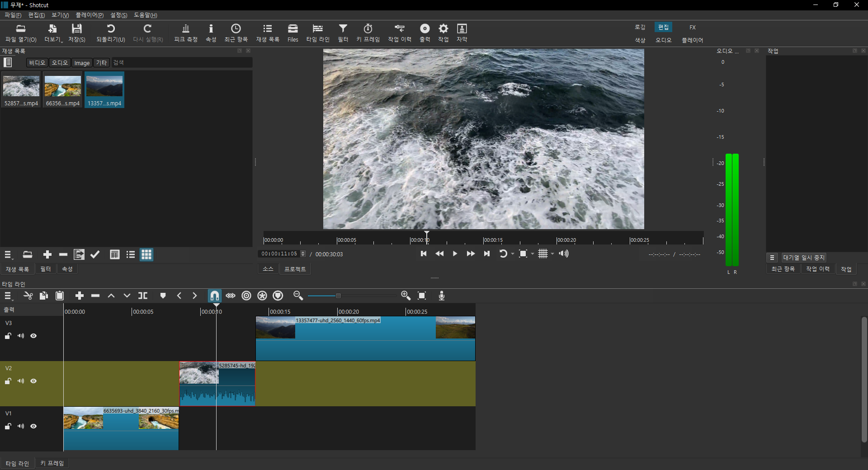Screen dimensions: 868x470
Task: Open the 편집 menu
Action: 36,15
